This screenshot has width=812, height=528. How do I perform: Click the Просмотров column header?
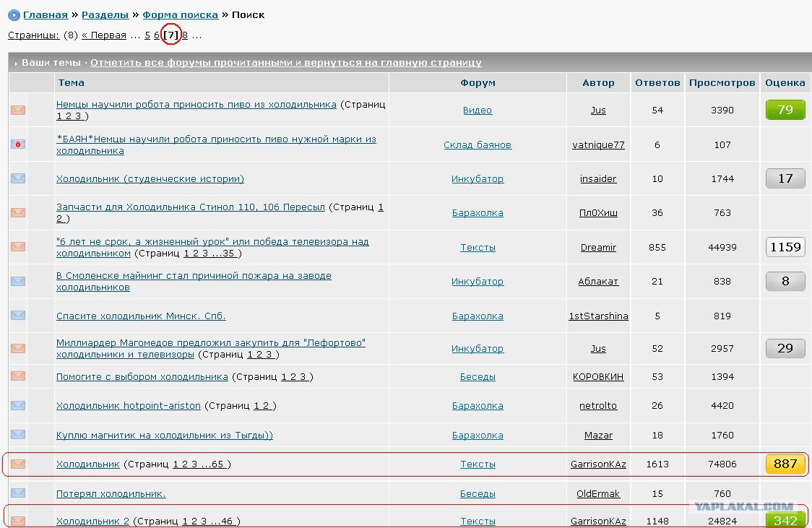pos(722,83)
